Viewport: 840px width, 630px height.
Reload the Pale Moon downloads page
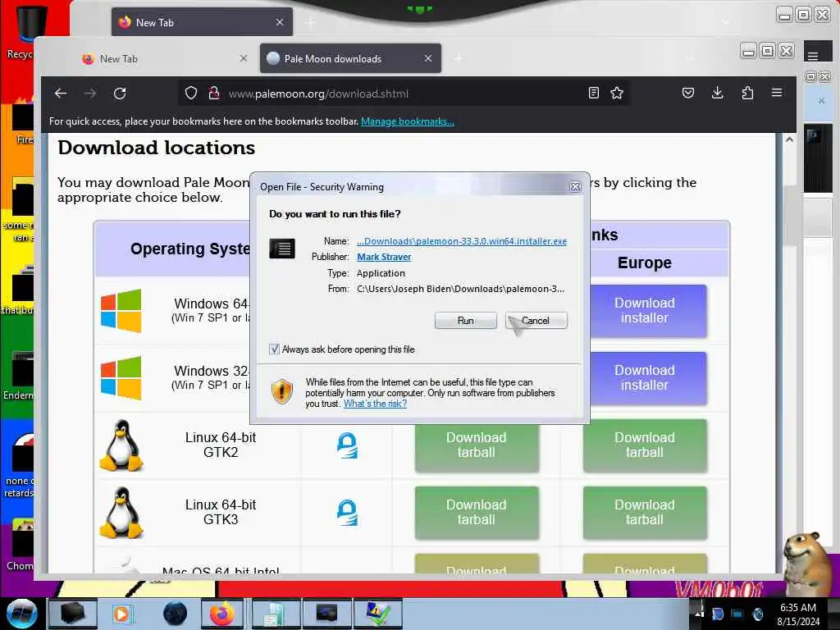coord(120,94)
